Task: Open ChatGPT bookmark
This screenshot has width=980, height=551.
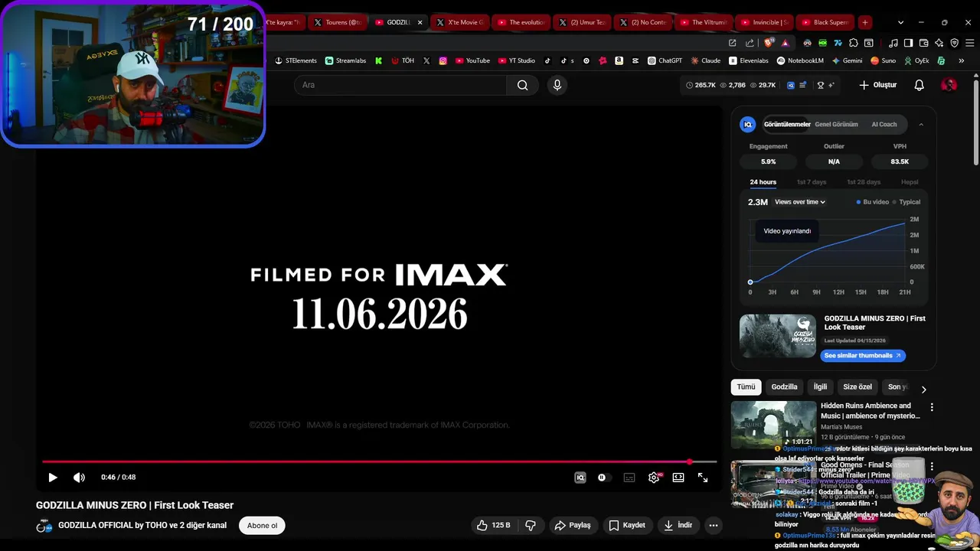Action: (665, 60)
